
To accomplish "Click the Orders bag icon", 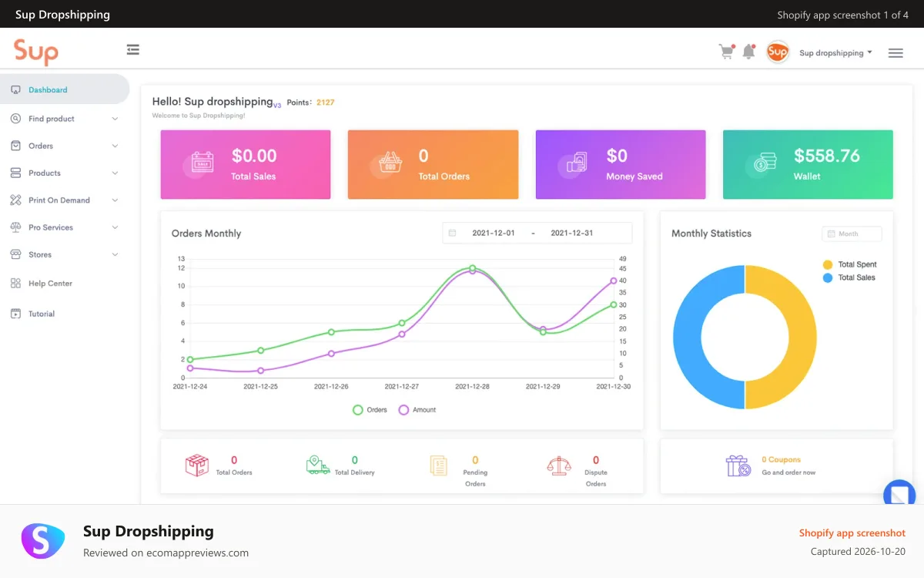I will click(15, 146).
